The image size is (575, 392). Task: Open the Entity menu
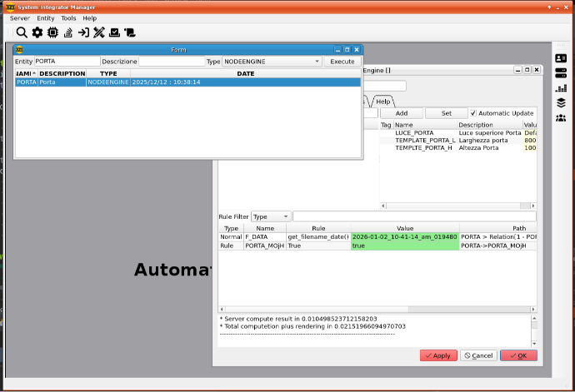(x=45, y=18)
